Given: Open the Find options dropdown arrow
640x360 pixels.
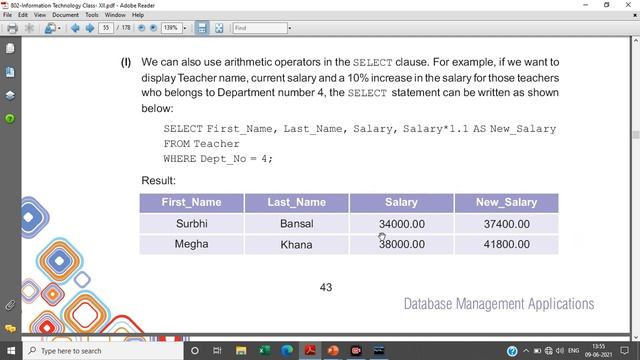Looking at the screenshot, I should point(290,28).
